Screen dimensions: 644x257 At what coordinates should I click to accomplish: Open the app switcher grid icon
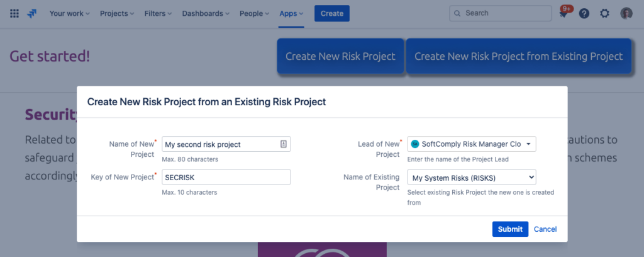pyautogui.click(x=14, y=14)
